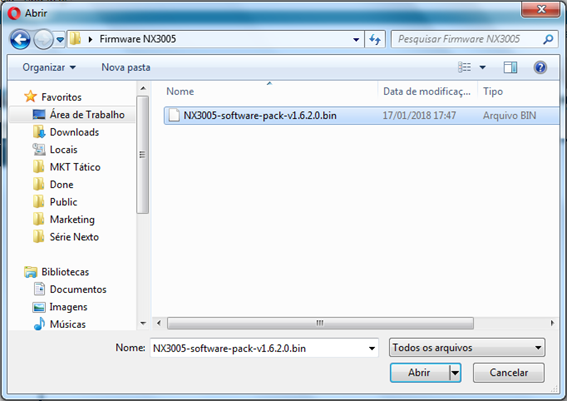The image size is (567, 401).
Task: Expand the address bar path dropdown
Action: (356, 39)
